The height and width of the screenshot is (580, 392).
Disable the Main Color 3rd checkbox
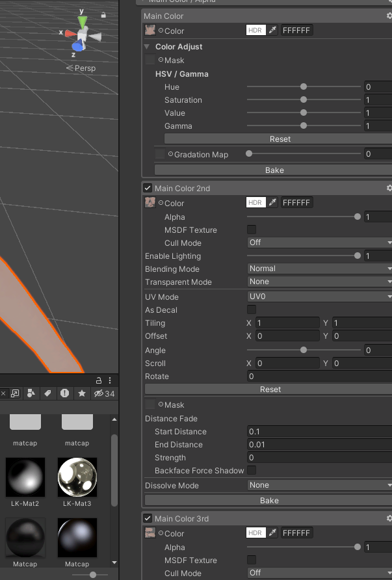coord(148,518)
